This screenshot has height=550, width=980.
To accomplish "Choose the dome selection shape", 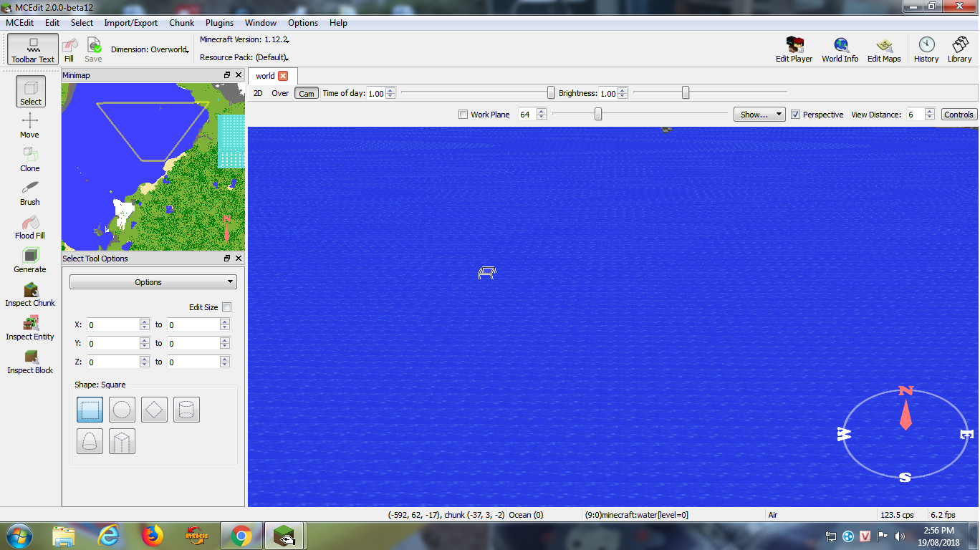I will click(90, 441).
